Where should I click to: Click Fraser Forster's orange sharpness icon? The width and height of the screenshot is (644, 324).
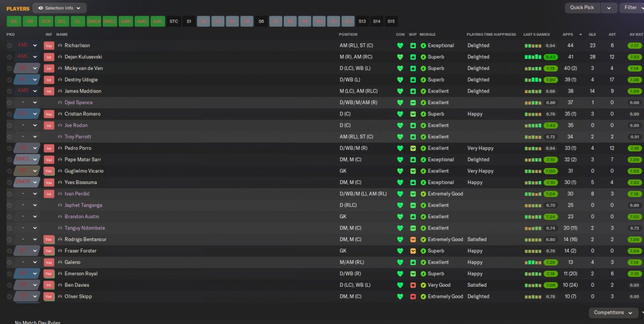[x=413, y=251]
